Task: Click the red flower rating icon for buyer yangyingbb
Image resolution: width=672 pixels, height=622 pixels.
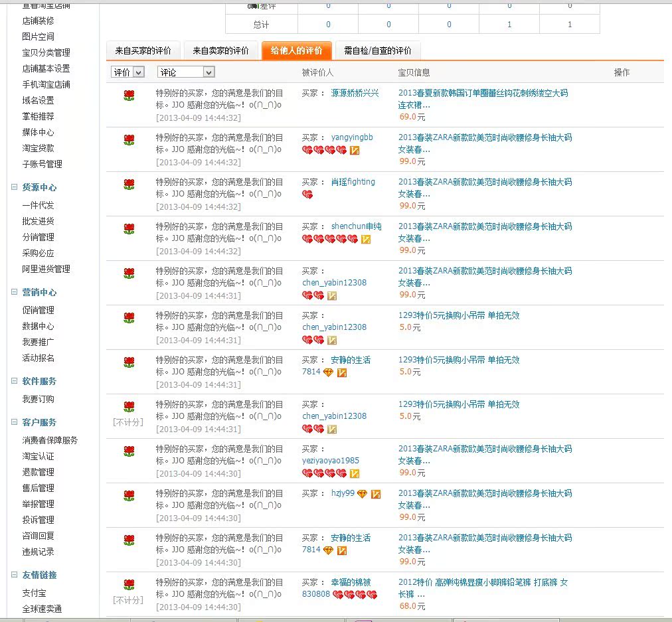Action: pyautogui.click(x=129, y=139)
